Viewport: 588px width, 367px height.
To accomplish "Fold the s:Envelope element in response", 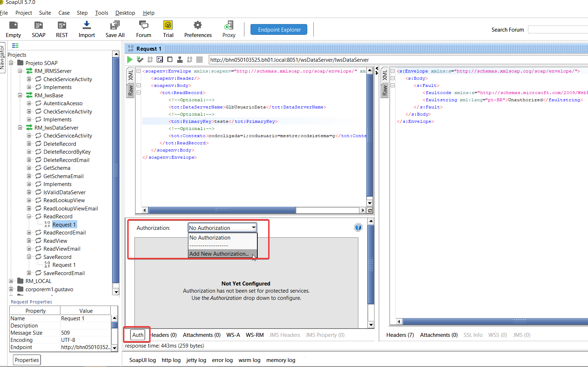I will point(393,71).
